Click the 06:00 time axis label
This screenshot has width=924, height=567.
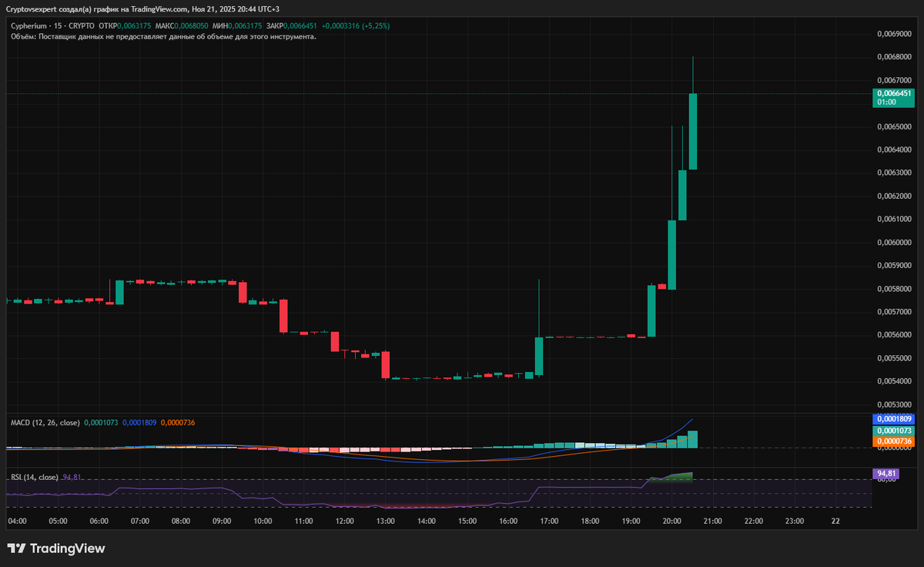[x=99, y=521]
